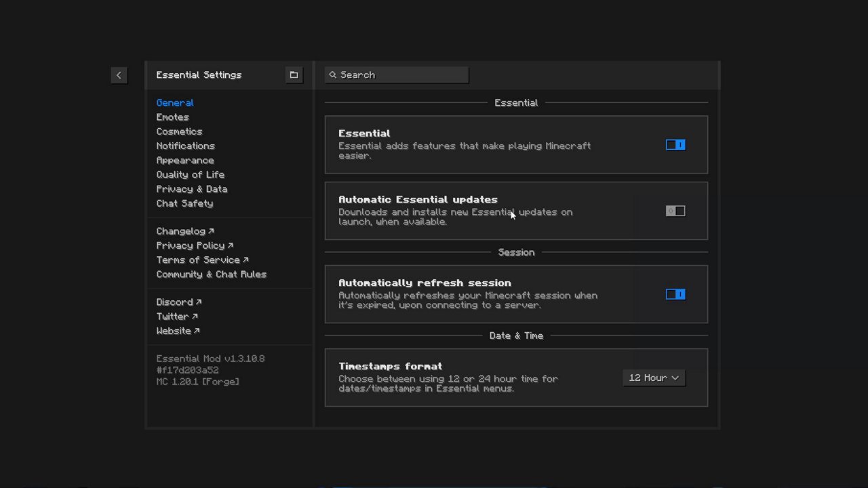Open the Privacy Policy link
Screen dimensions: 868x488
click(194, 245)
